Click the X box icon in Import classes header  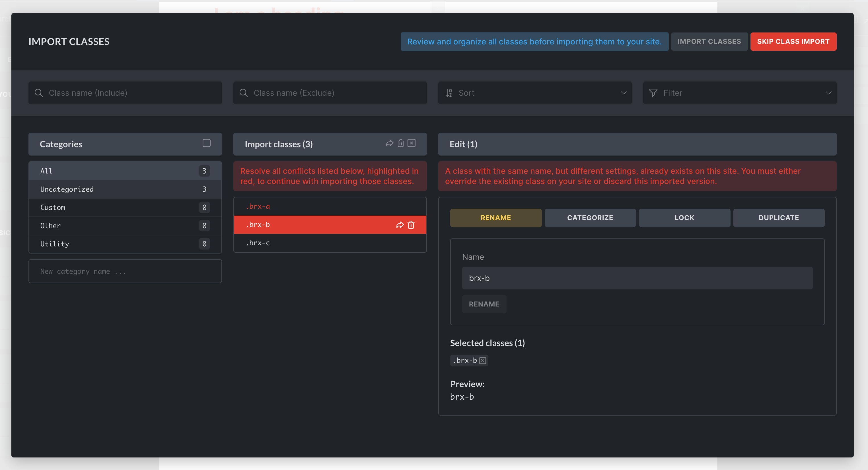(x=412, y=143)
